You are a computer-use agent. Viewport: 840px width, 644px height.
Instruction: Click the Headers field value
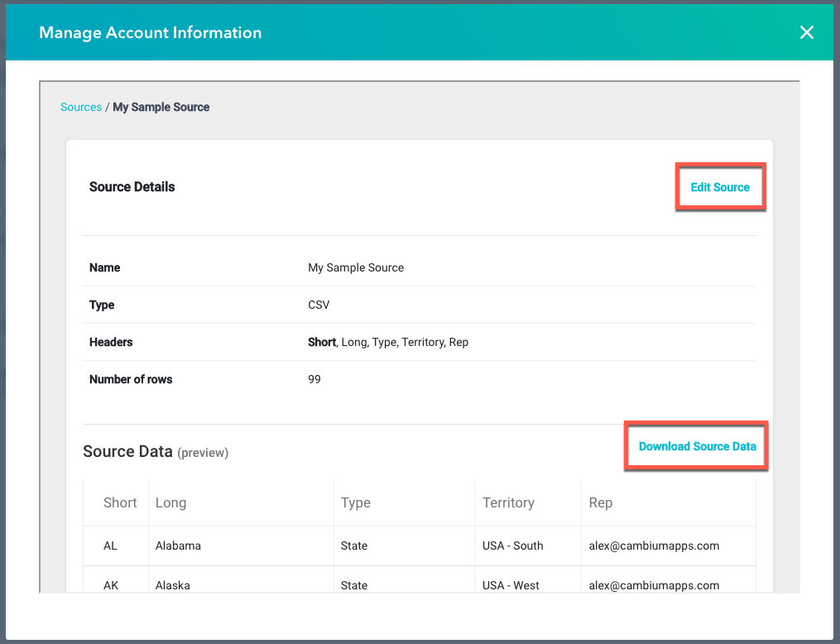click(386, 342)
